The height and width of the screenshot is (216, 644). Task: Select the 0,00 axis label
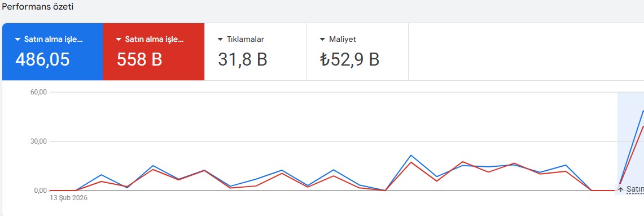41,191
